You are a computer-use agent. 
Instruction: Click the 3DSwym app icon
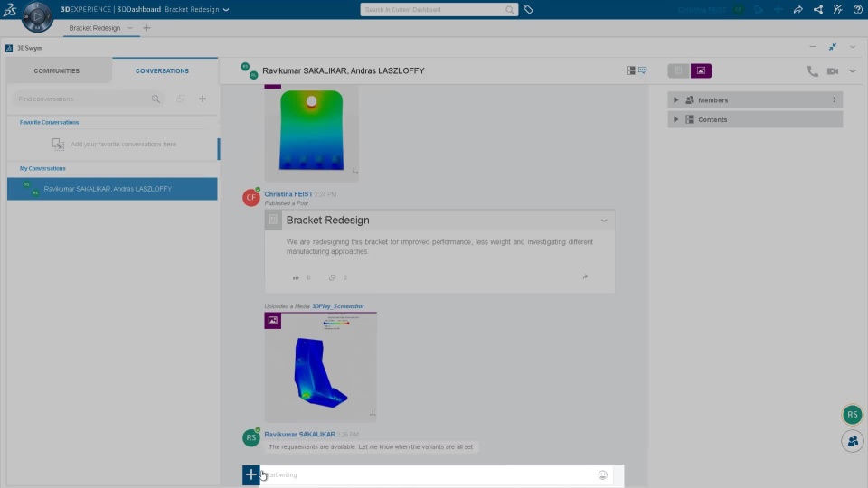point(9,48)
